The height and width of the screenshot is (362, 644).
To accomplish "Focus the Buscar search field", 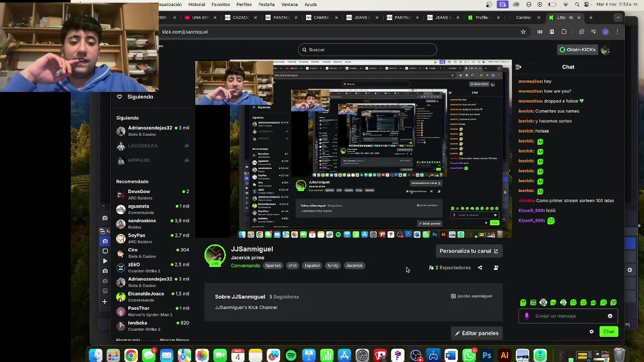I will pos(367,50).
